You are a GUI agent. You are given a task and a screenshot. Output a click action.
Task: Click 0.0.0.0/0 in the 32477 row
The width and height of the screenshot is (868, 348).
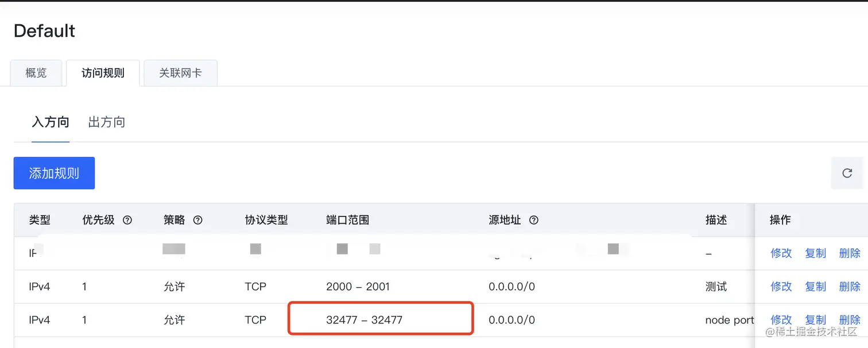point(511,319)
